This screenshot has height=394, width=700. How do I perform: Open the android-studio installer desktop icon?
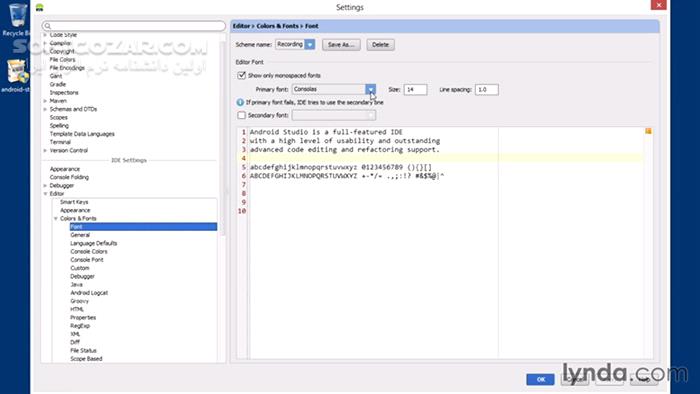(x=17, y=76)
